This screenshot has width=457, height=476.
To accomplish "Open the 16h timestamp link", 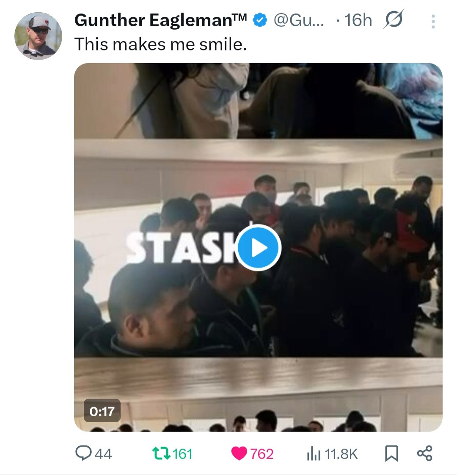I will pyautogui.click(x=358, y=20).
